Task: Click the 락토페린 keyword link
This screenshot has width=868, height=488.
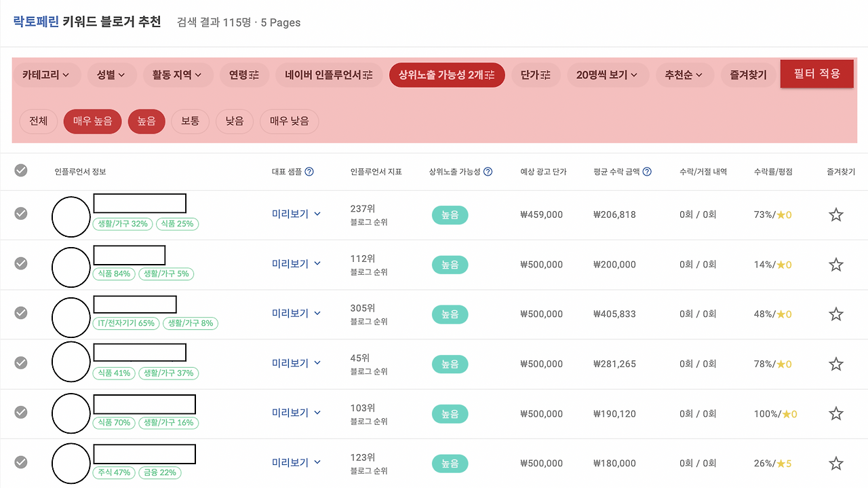Action: pos(35,21)
